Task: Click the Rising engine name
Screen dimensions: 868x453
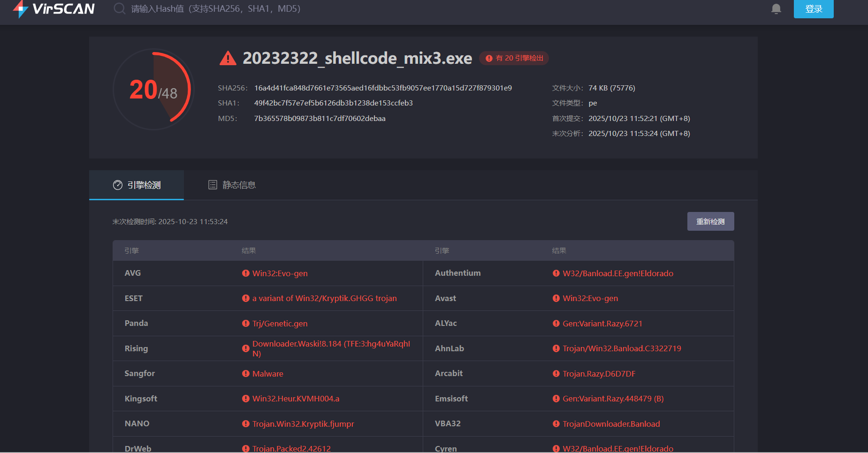Action: (x=136, y=348)
